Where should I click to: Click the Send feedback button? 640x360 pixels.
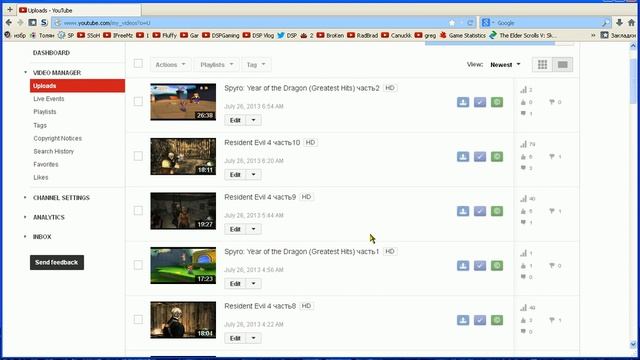point(57,262)
